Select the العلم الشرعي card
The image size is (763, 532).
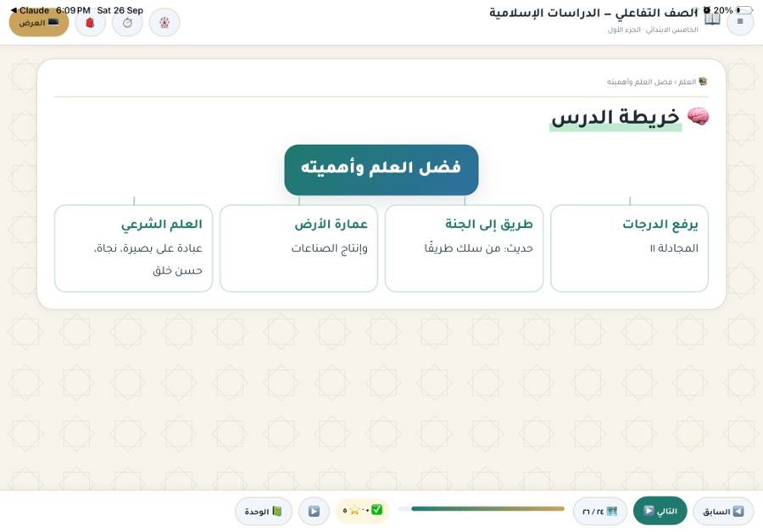pos(133,248)
